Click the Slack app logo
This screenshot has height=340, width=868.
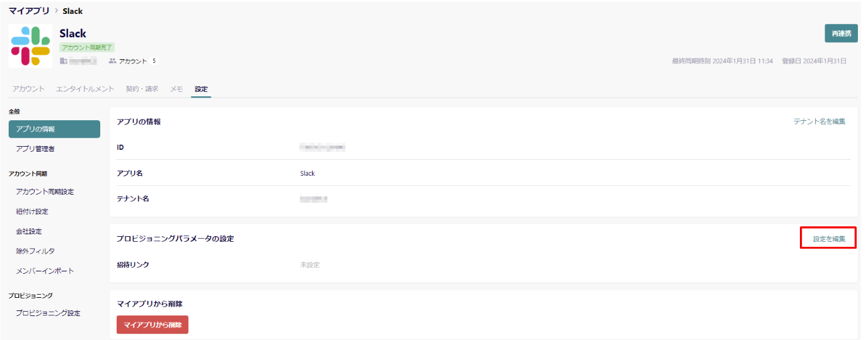click(x=30, y=46)
